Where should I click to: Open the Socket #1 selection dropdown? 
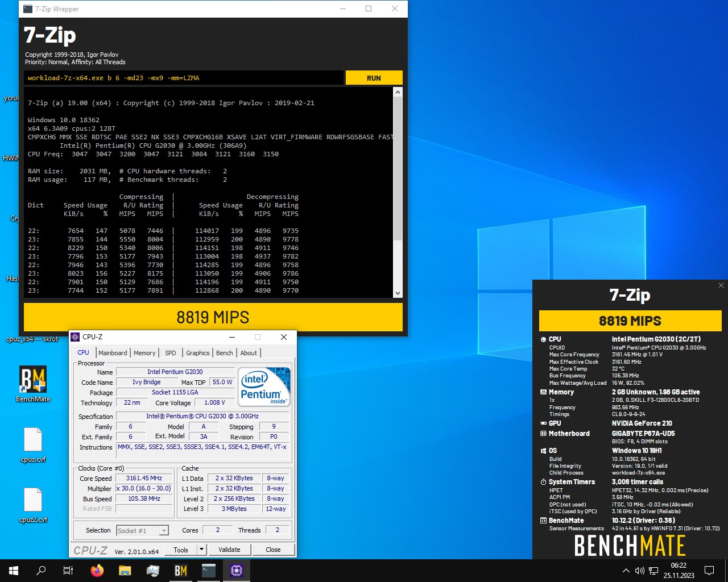pyautogui.click(x=143, y=530)
